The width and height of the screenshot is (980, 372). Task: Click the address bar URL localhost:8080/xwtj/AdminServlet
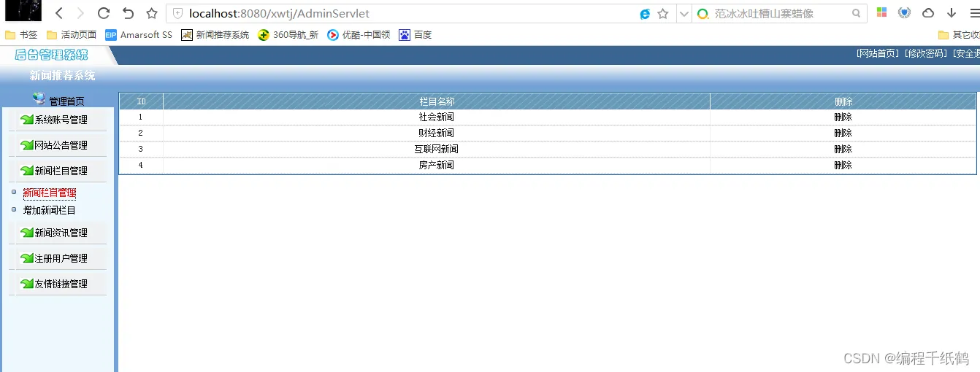pyautogui.click(x=279, y=13)
